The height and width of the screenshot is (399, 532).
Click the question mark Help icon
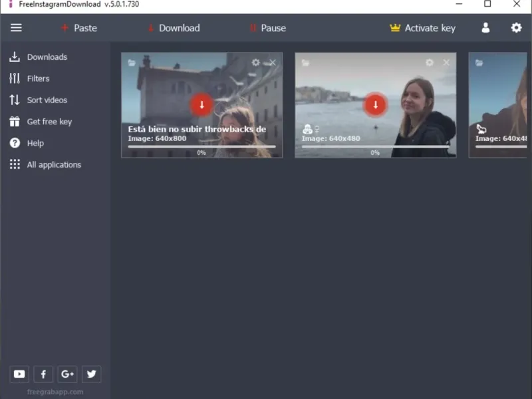(x=15, y=143)
